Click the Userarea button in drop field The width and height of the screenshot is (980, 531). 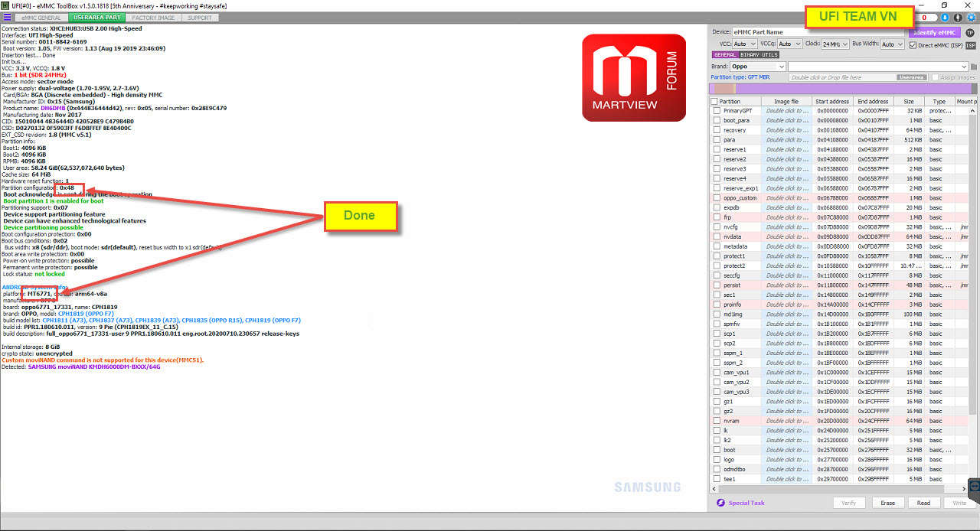[x=912, y=77]
